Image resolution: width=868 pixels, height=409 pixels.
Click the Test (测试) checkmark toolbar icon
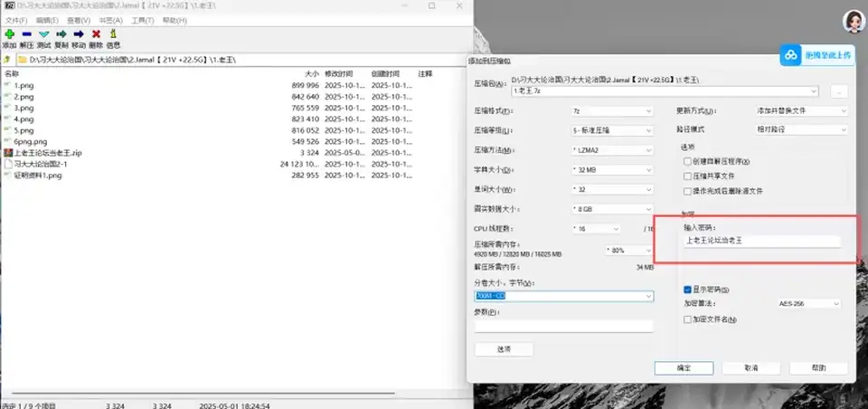click(43, 34)
